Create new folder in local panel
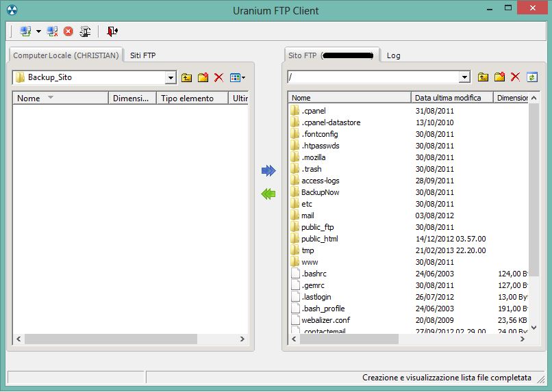This screenshot has height=392, width=552. click(x=203, y=77)
